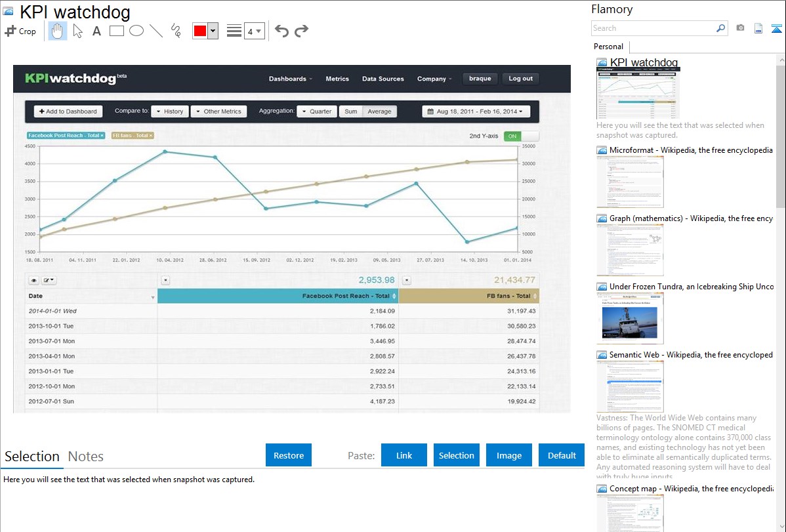Screen dimensions: 786x532
Task: Open the color picker dropdown arrow
Action: 213,31
